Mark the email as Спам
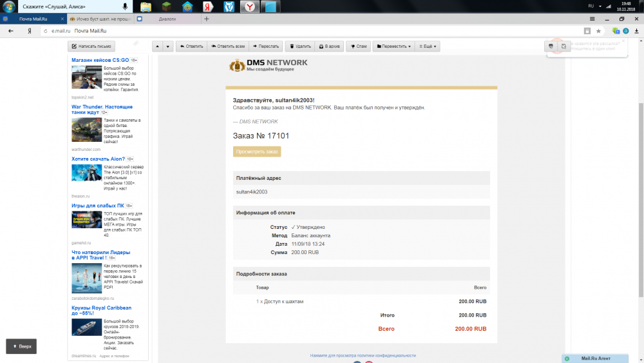This screenshot has height=363, width=644. pos(358,46)
